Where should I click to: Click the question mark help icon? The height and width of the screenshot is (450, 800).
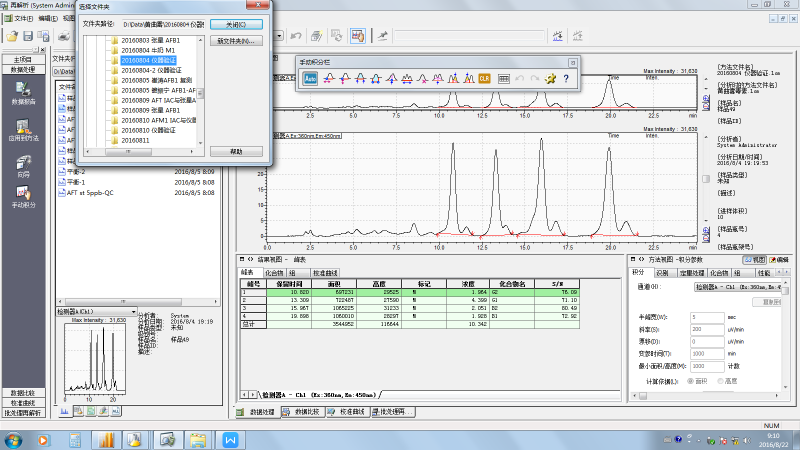[x=566, y=78]
